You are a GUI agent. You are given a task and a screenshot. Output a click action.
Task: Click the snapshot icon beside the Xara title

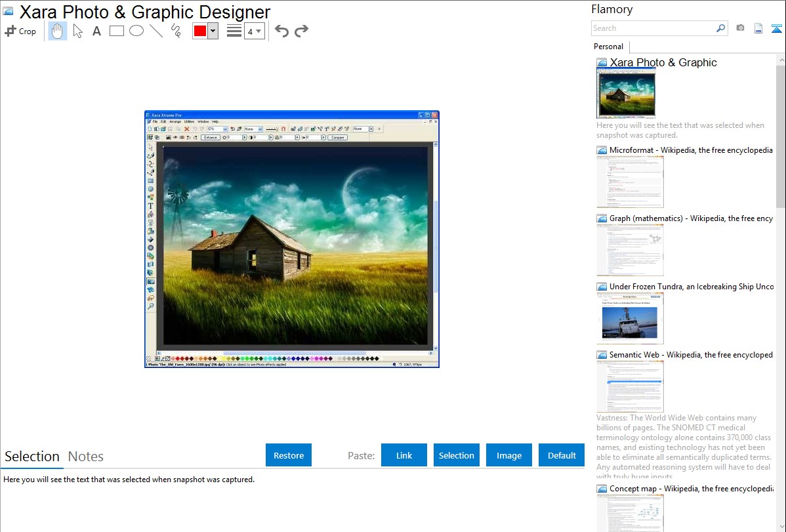click(x=8, y=11)
